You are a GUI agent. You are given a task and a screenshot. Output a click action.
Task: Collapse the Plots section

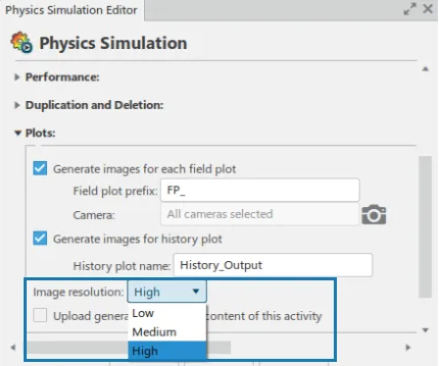point(18,133)
